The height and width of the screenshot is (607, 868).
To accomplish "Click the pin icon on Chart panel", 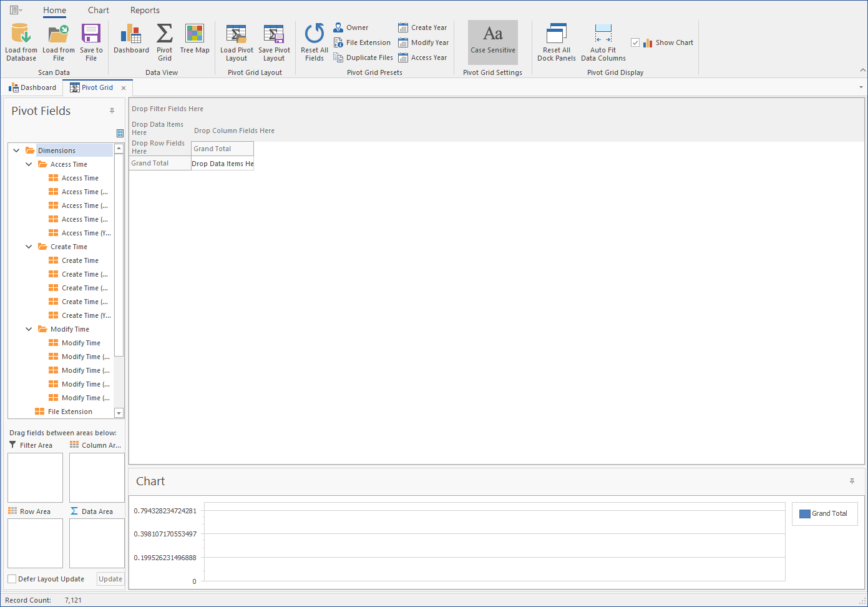I will 852,481.
